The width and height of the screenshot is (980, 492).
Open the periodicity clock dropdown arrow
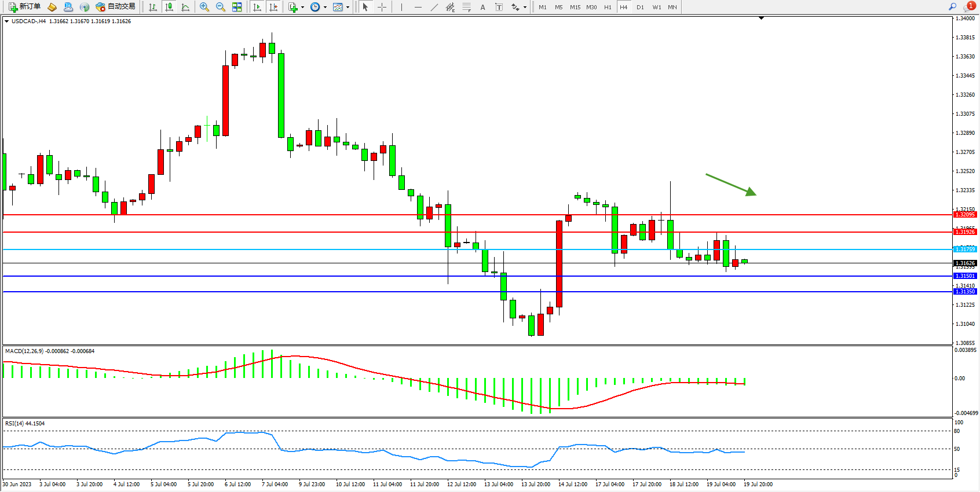point(325,8)
